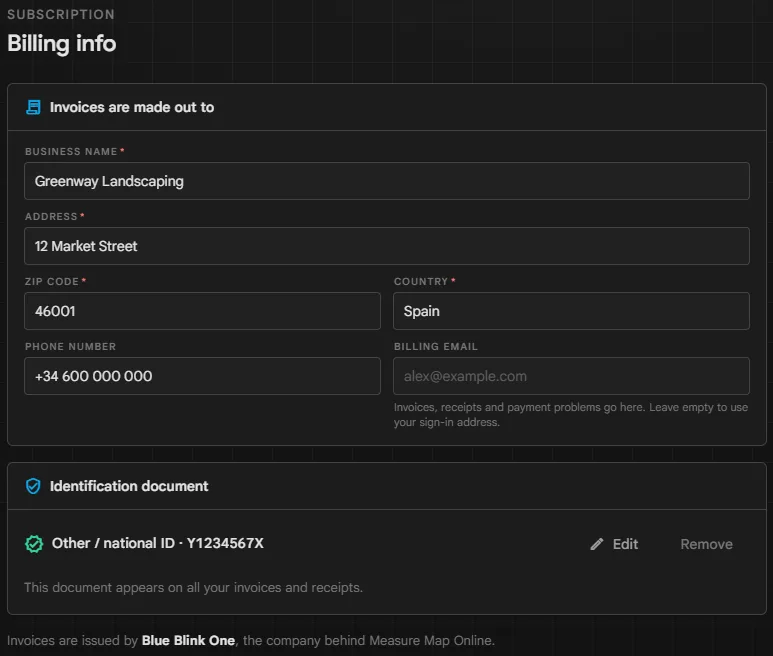
Task: Click the 'PHONE NUMBER' field label
Action: point(70,346)
